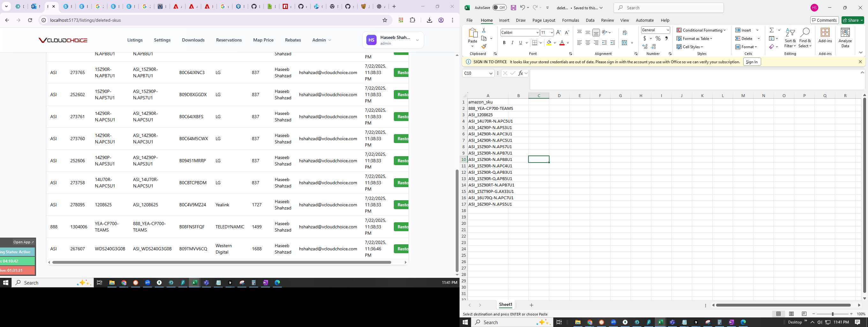This screenshot has height=327, width=868.
Task: Expand the Admin menu in the web app
Action: click(x=321, y=40)
